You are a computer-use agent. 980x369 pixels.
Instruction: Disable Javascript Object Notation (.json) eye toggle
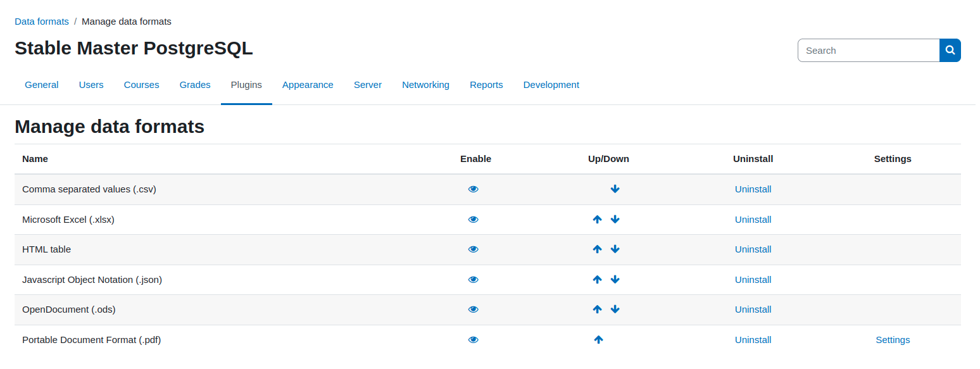pos(474,280)
